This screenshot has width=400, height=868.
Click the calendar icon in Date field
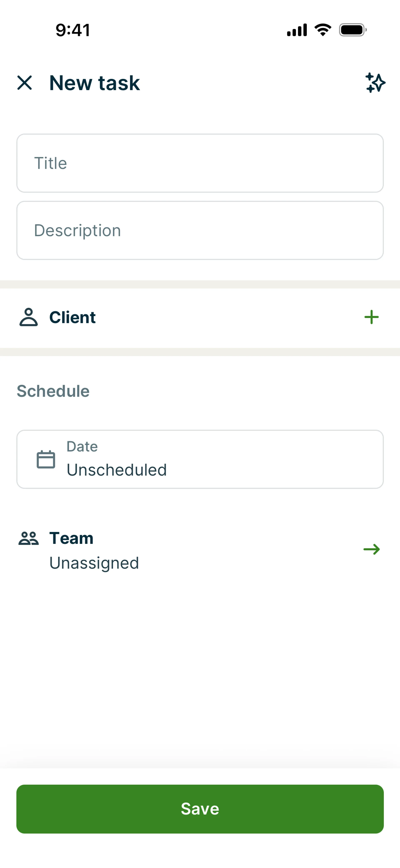click(x=46, y=459)
